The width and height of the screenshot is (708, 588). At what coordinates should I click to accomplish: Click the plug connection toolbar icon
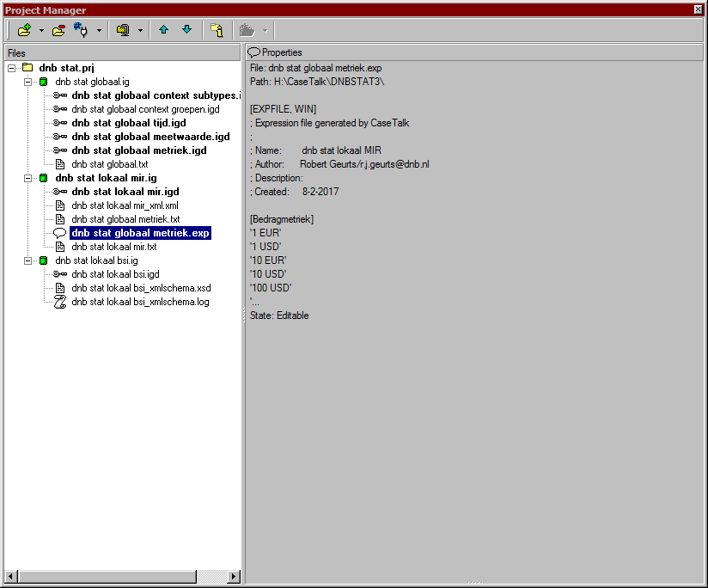82,30
